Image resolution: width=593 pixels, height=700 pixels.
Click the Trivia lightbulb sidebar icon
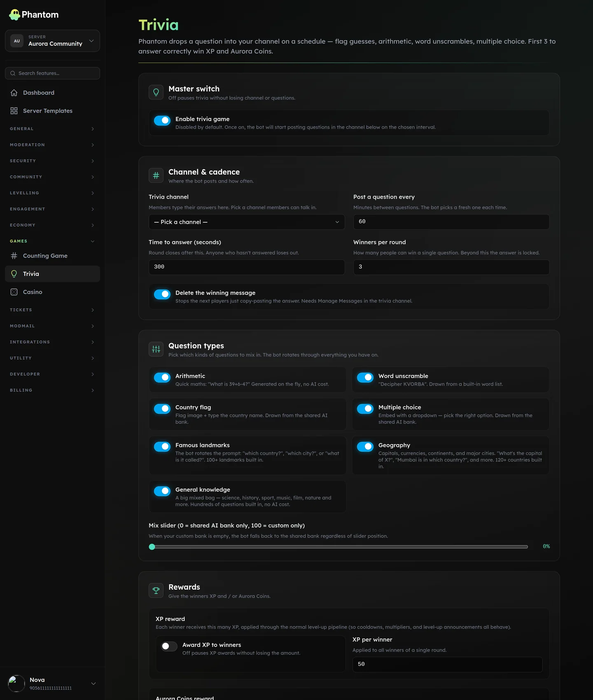[14, 274]
